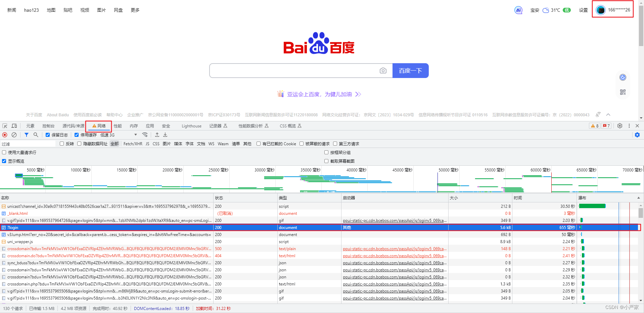Check 第三方请求 option
This screenshot has height=313, width=644.
335,144
